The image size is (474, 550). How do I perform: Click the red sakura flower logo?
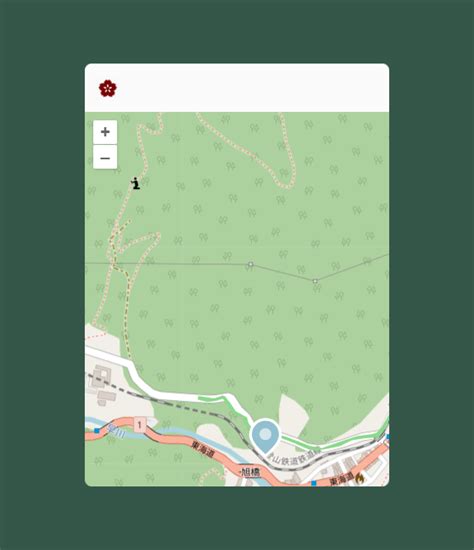(x=107, y=88)
